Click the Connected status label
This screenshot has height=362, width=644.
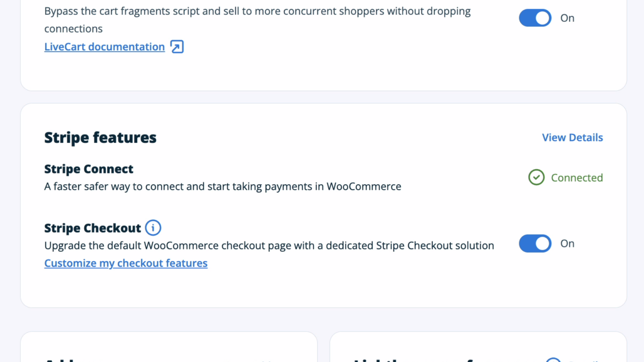point(577,178)
